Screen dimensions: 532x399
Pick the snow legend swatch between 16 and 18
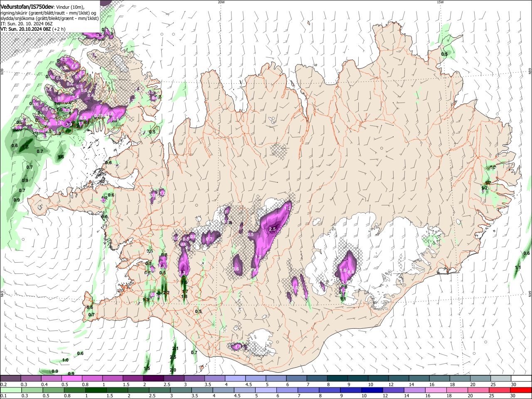point(439,379)
